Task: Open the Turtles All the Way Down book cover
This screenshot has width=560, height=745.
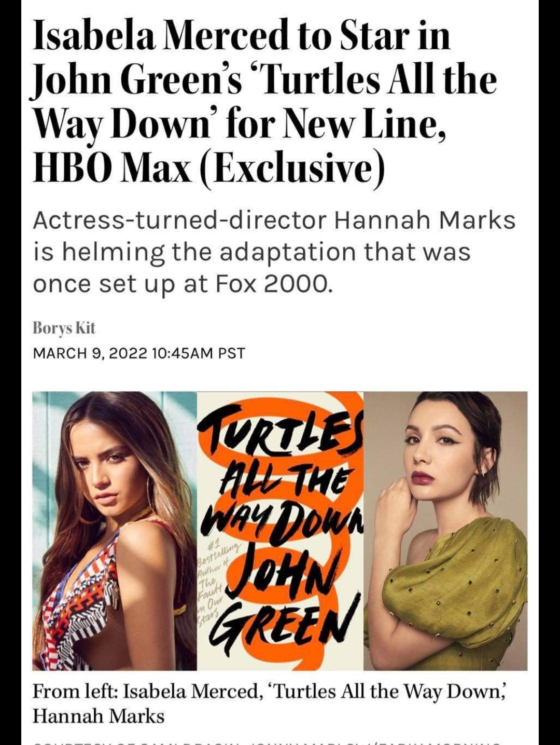Action: tap(280, 531)
